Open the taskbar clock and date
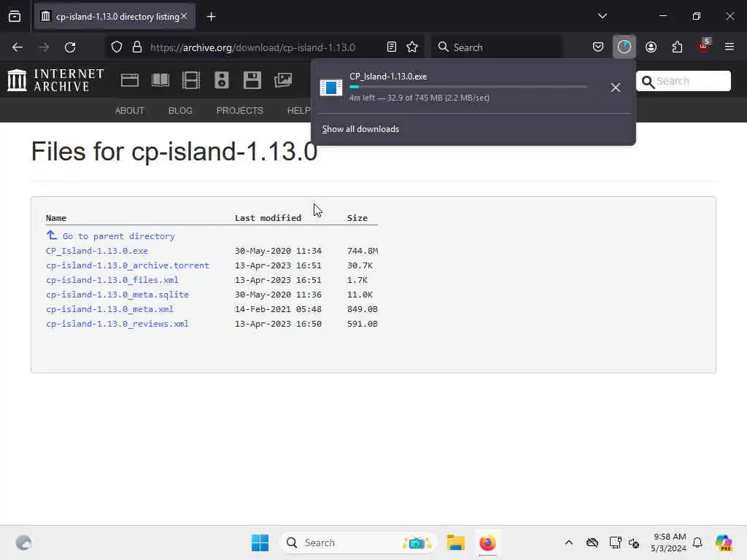This screenshot has width=747, height=560. tap(669, 542)
